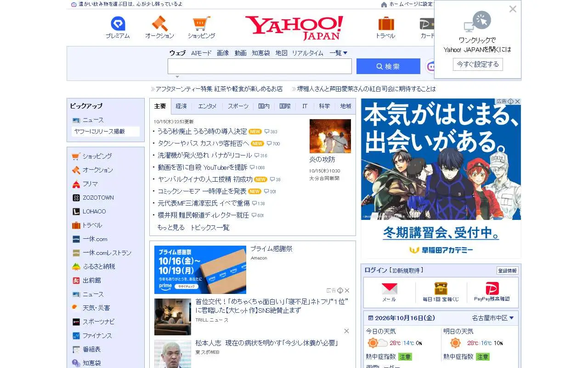This screenshot has height=368, width=588.
Task: Open the AI assistant icon beside search button
Action: tap(430, 66)
